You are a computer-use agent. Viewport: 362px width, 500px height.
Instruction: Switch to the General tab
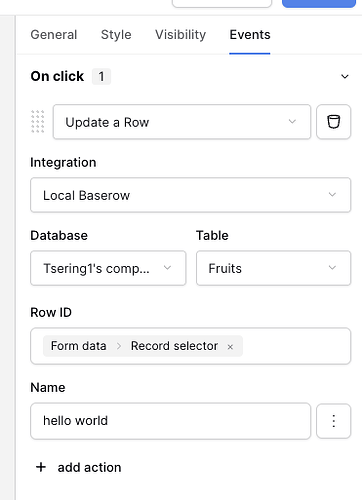tap(54, 35)
